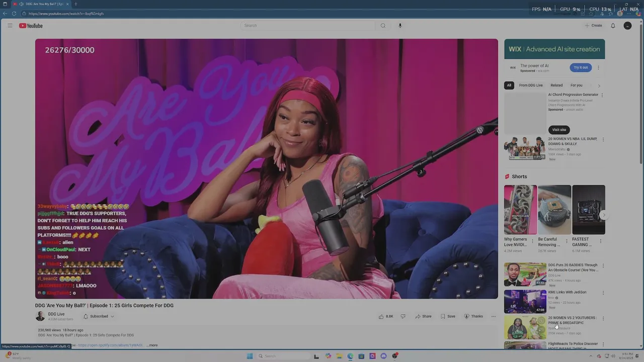
Task: Open the Wix Advanced AI banner
Action: [554, 49]
